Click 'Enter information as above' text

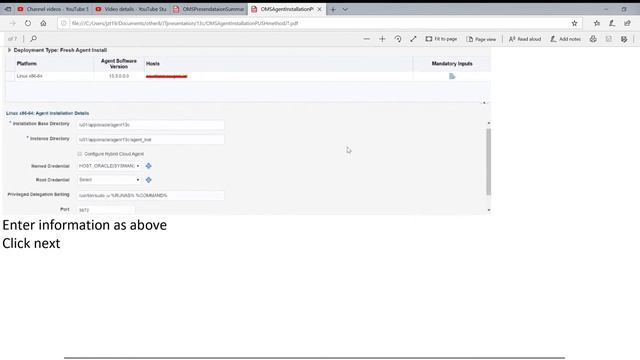point(84,225)
